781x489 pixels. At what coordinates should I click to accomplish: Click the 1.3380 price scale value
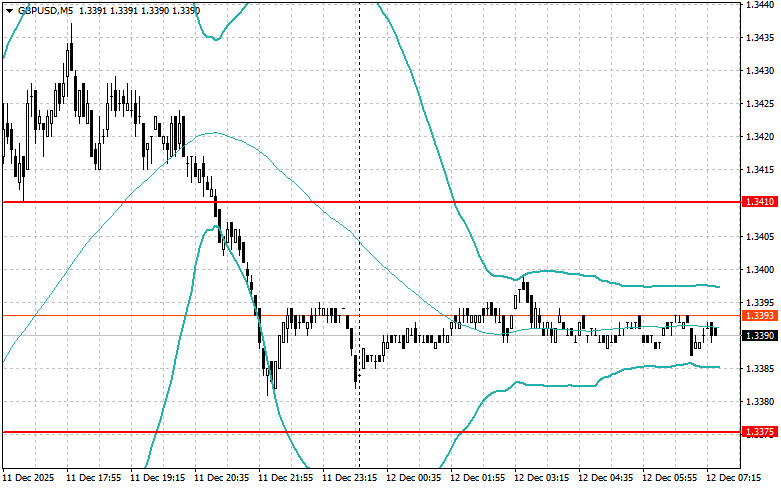click(x=760, y=401)
